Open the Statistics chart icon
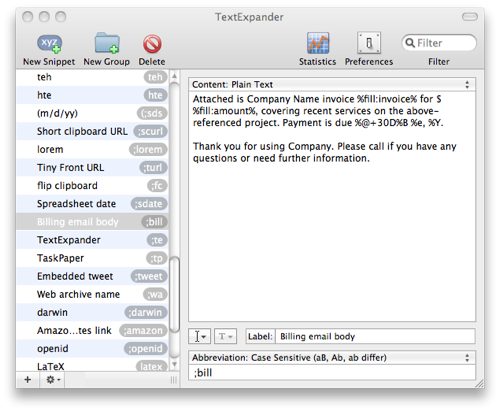The image size is (500, 412). click(318, 43)
